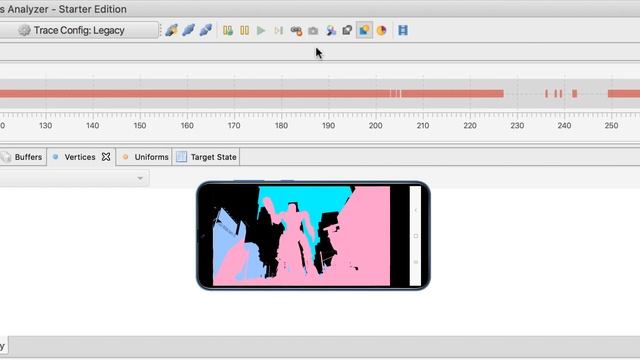
Task: Click the first thin red marker after 235
Action: click(547, 94)
